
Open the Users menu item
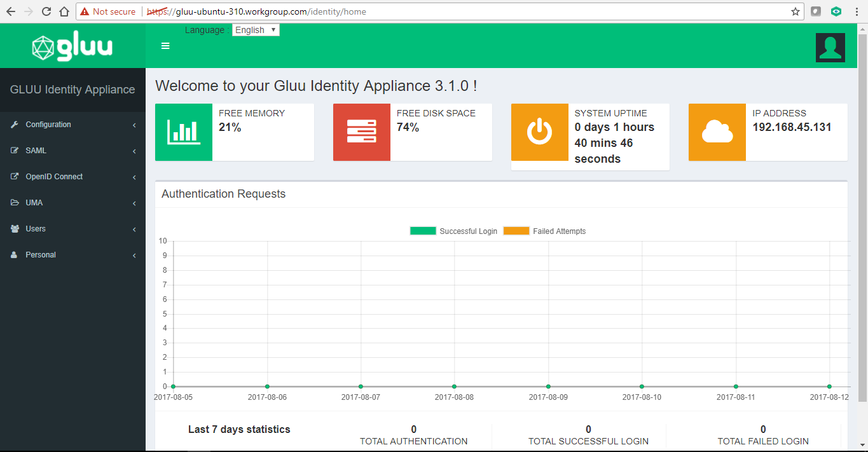[x=72, y=229]
